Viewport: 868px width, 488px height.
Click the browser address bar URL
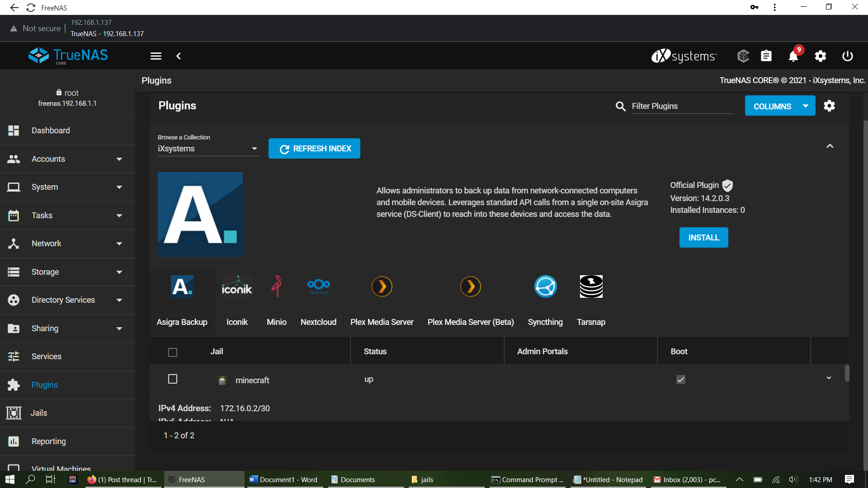point(91,22)
